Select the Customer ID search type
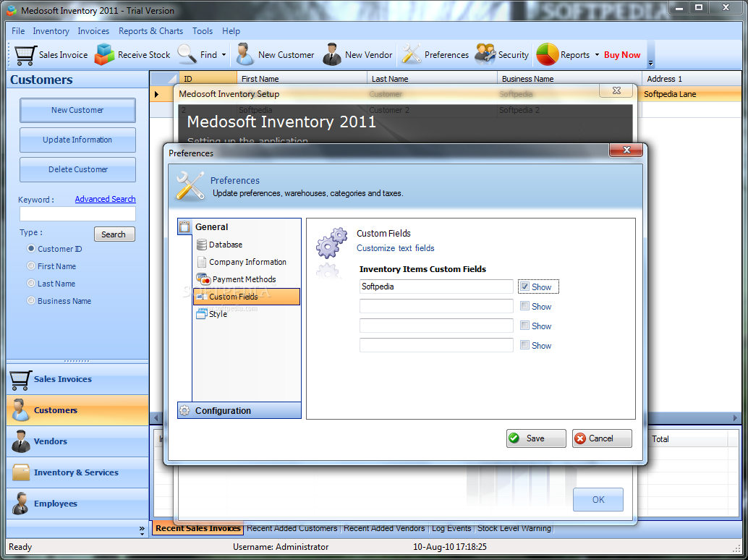This screenshot has height=560, width=748. pos(31,248)
